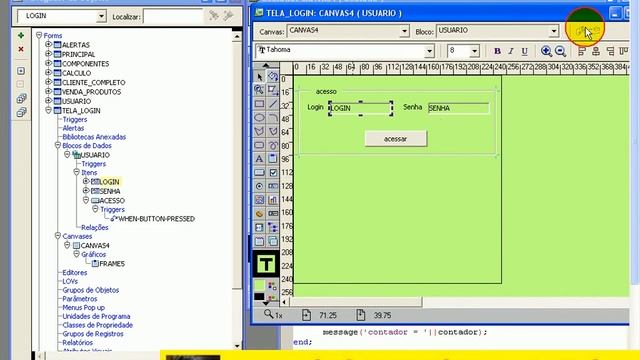Viewport: 640px width, 360px height.
Task: Click the expand all icon in navigator
Action: click(x=21, y=98)
